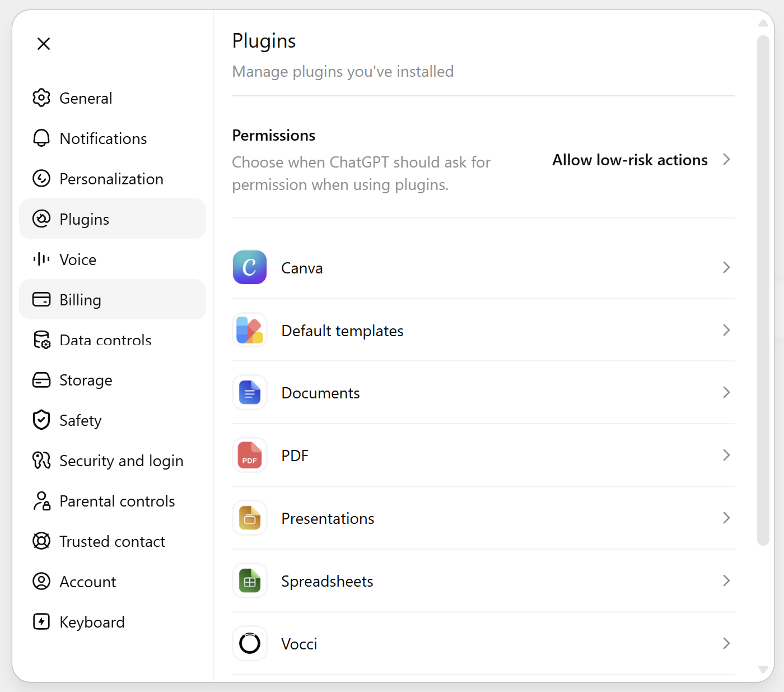Select the Voice settings tab
Image resolution: width=784 pixels, height=692 pixels.
[113, 259]
